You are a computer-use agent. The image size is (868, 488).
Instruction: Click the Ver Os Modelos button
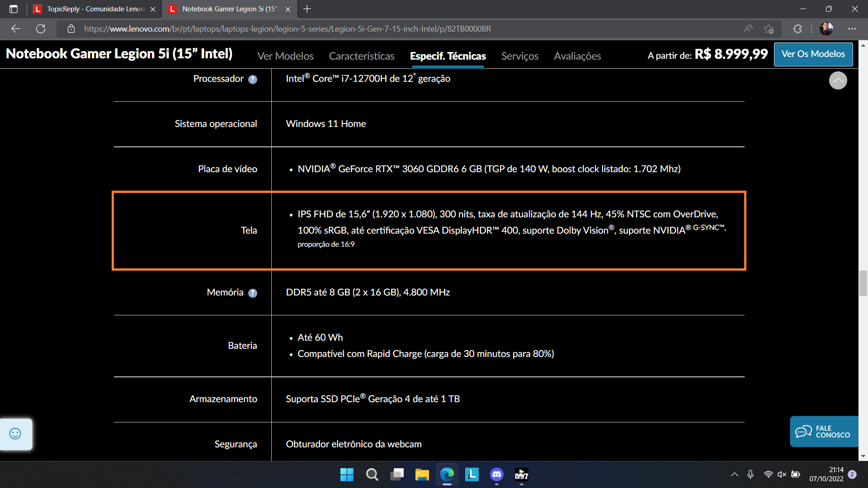point(813,54)
